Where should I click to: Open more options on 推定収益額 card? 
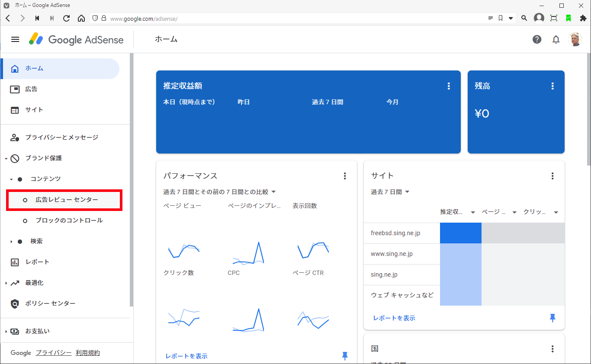coord(449,86)
